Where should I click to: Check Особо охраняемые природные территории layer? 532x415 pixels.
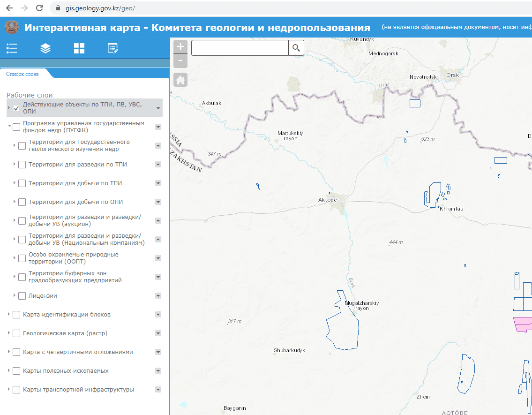(22, 258)
